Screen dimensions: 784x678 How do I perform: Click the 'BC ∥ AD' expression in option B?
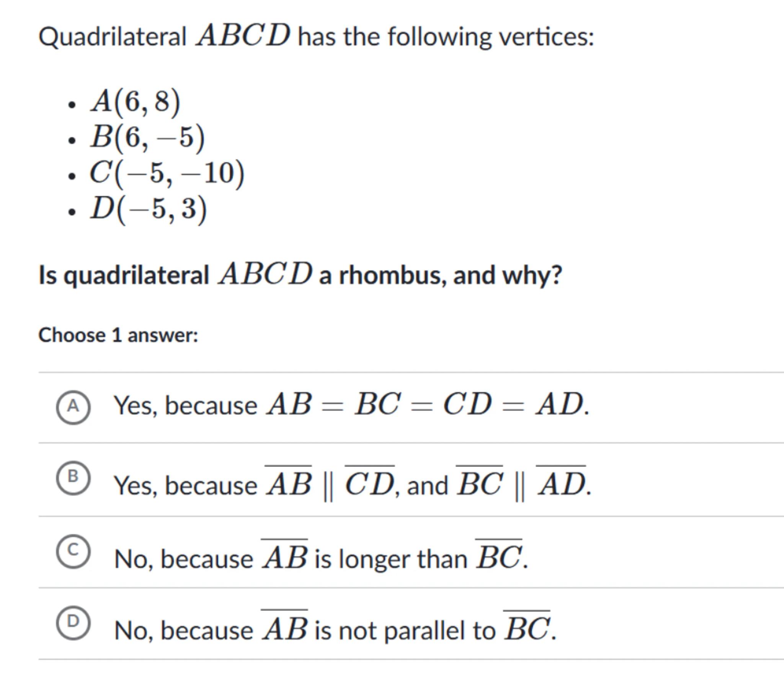pos(521,484)
